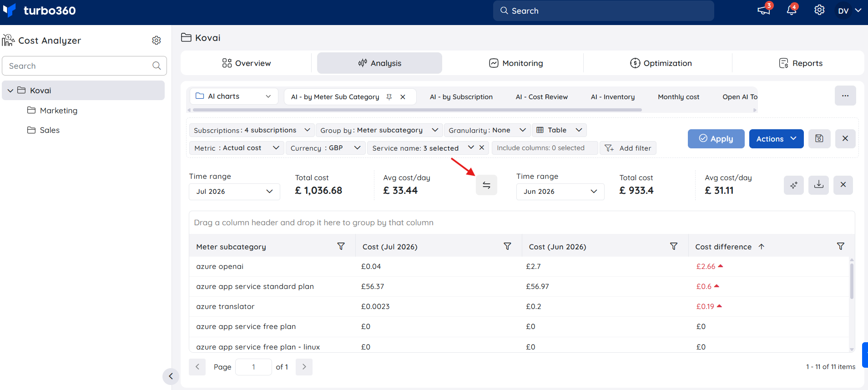Click the azure openai row name
The width and height of the screenshot is (868, 390).
220,267
